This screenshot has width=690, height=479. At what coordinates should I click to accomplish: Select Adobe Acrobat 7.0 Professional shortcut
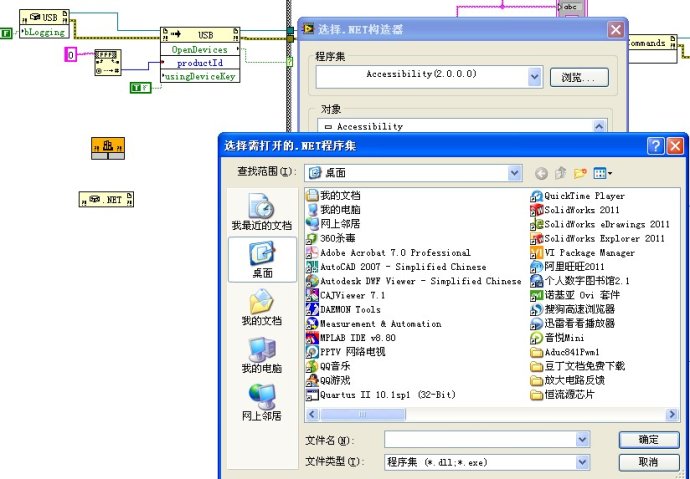(389, 252)
